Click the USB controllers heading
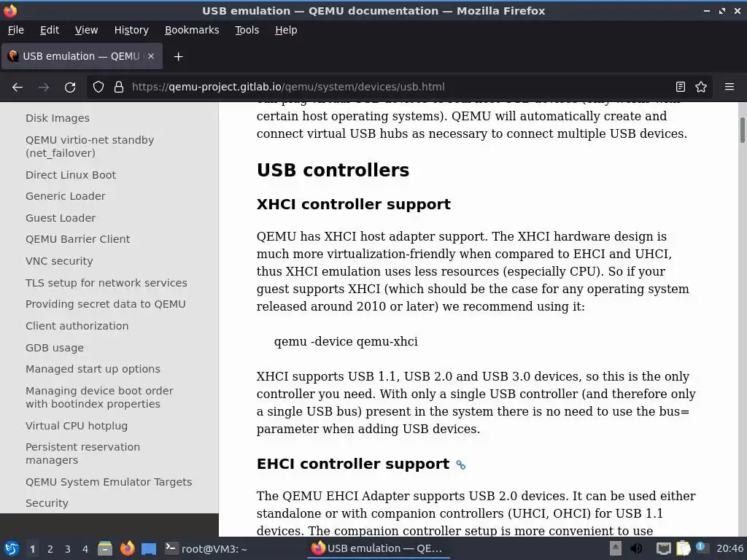 pyautogui.click(x=333, y=170)
